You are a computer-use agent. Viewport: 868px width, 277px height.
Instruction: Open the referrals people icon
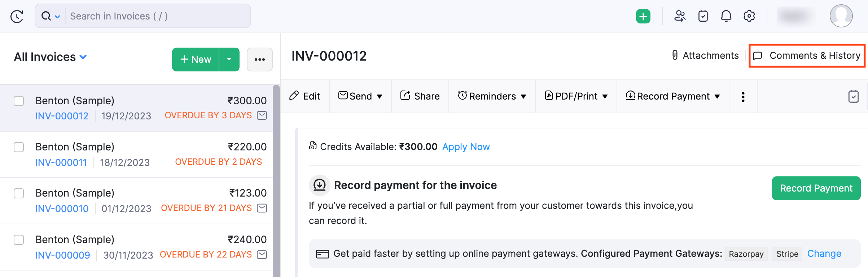point(680,16)
